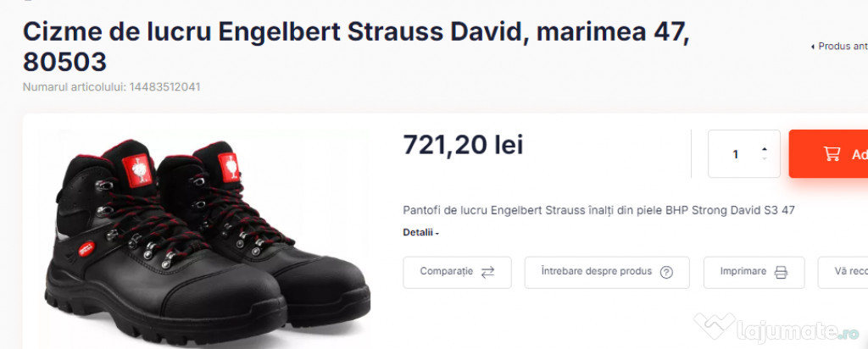Click the printer icon
This screenshot has width=868, height=349.
(781, 272)
